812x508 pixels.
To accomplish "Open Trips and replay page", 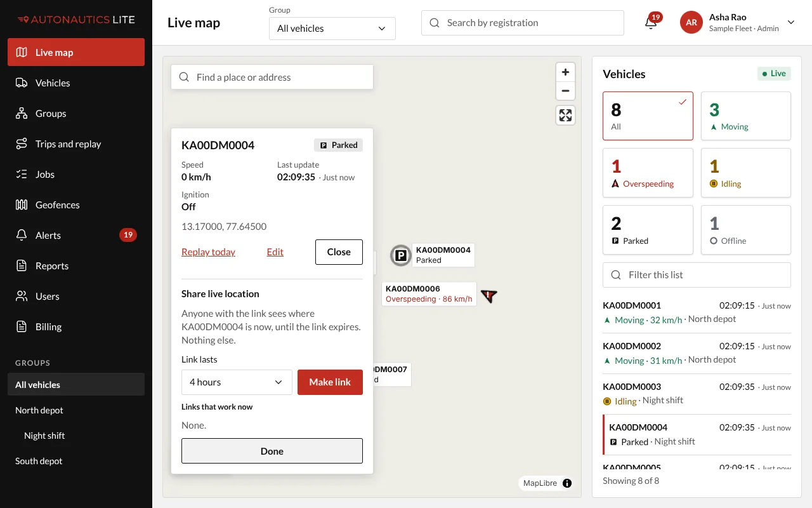I will pyautogui.click(x=76, y=144).
